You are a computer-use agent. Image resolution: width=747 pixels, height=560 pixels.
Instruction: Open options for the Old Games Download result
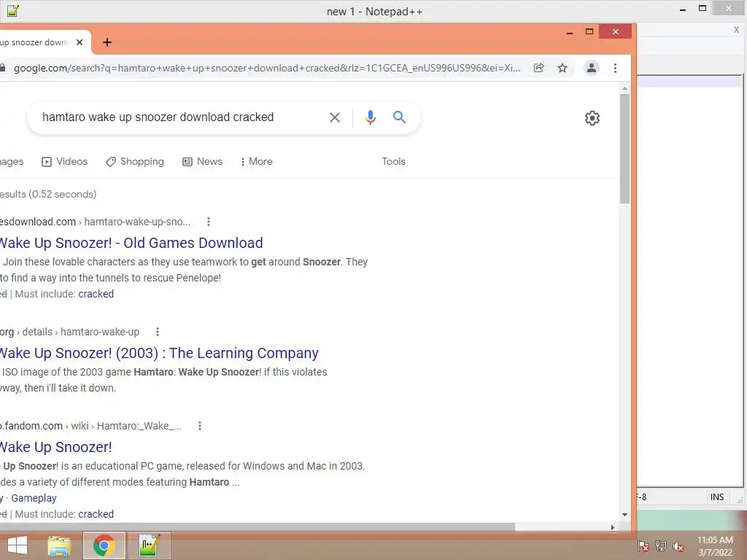coord(208,222)
